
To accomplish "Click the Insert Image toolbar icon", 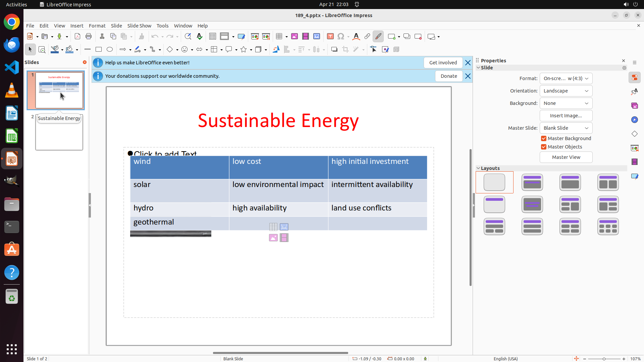I will (294, 37).
